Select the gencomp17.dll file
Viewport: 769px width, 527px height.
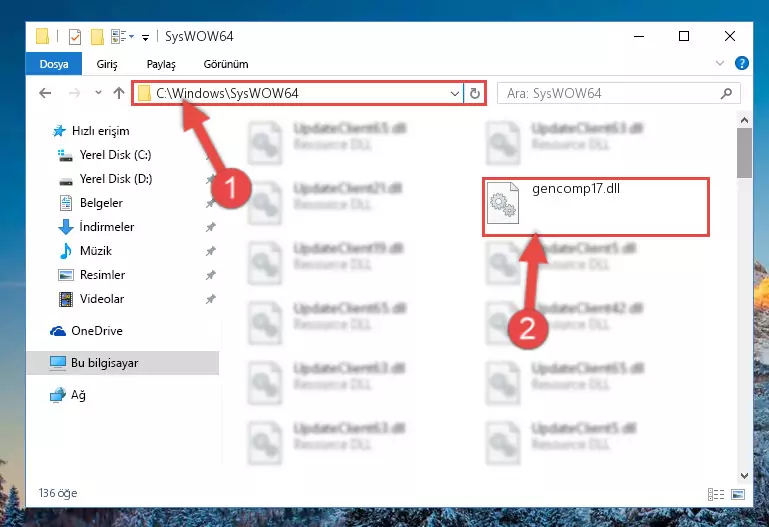click(596, 207)
